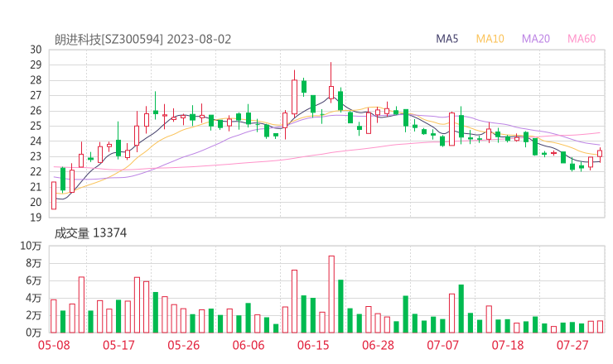Click the 05-26 date axis label
The image size is (613, 364).
(184, 345)
